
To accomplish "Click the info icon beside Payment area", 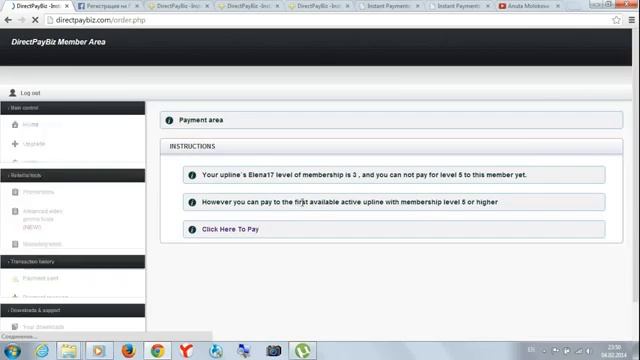I will [x=169, y=120].
